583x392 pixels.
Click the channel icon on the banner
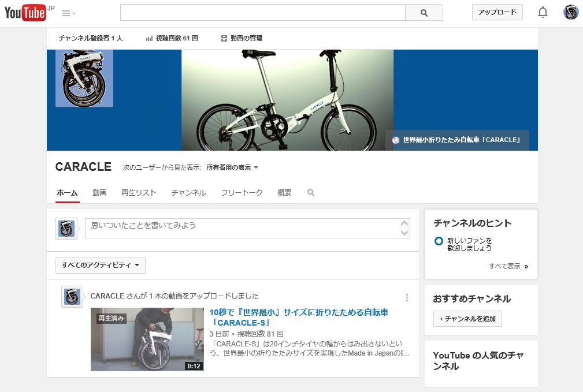tap(84, 79)
